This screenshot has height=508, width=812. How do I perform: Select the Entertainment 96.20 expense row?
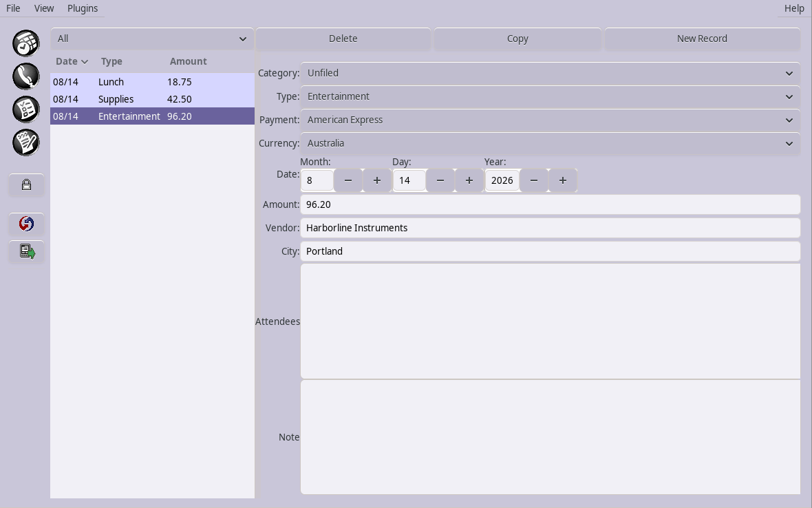(152, 116)
